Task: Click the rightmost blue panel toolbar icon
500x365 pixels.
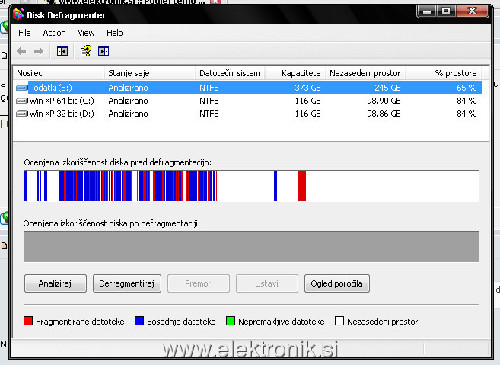Action: tap(103, 51)
